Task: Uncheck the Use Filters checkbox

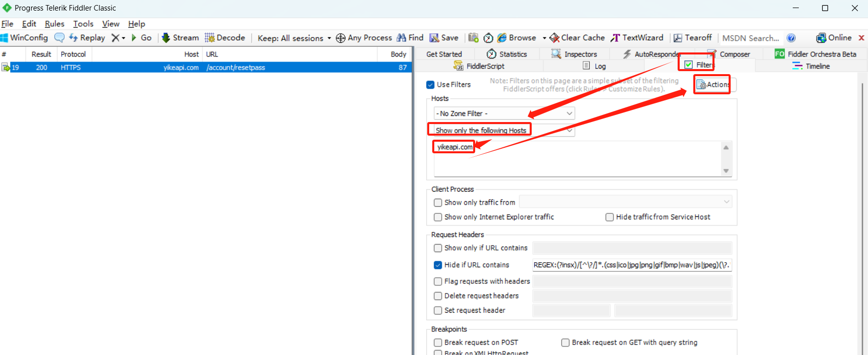Action: click(x=430, y=85)
